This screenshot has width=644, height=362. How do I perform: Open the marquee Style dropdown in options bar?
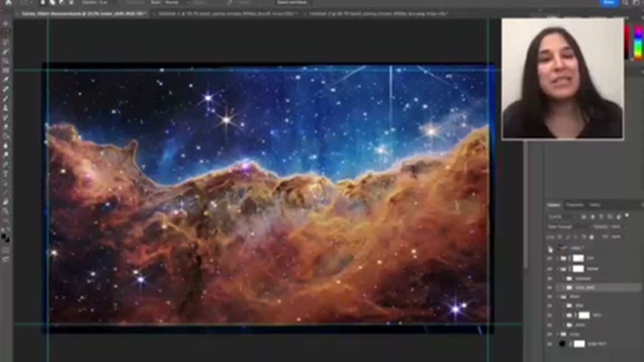coord(176,3)
